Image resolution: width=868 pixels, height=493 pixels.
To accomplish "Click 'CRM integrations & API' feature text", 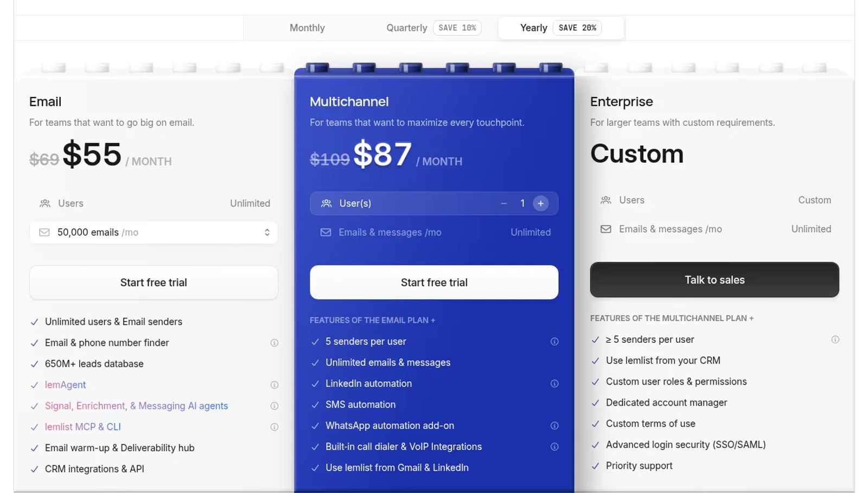I will (x=94, y=469).
